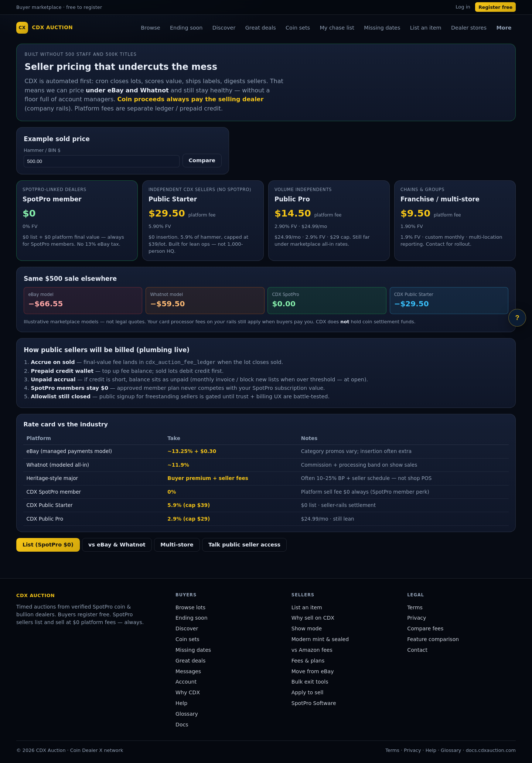Click the 5.9% (cap $39) take value

pos(188,505)
